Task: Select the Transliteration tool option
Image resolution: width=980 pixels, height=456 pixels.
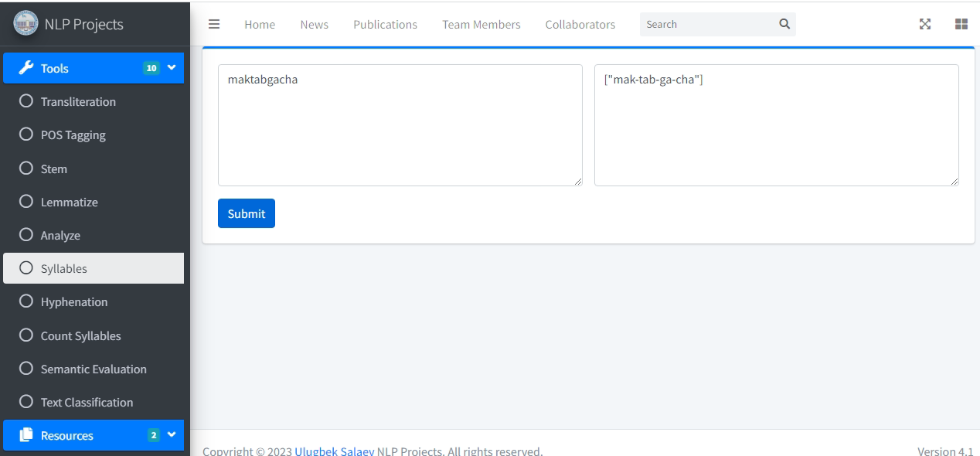Action: click(78, 101)
